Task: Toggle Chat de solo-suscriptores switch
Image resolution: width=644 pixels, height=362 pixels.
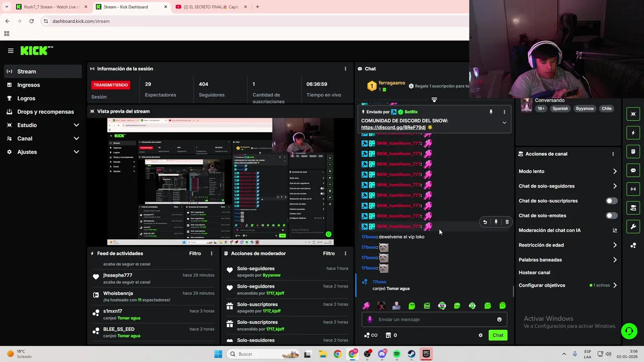Action: tap(611, 201)
